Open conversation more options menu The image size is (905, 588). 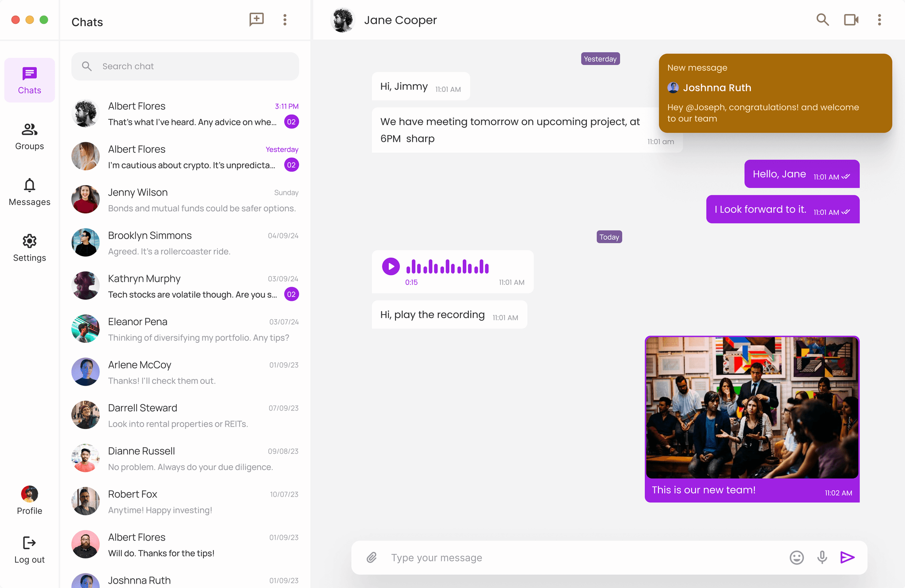click(879, 19)
